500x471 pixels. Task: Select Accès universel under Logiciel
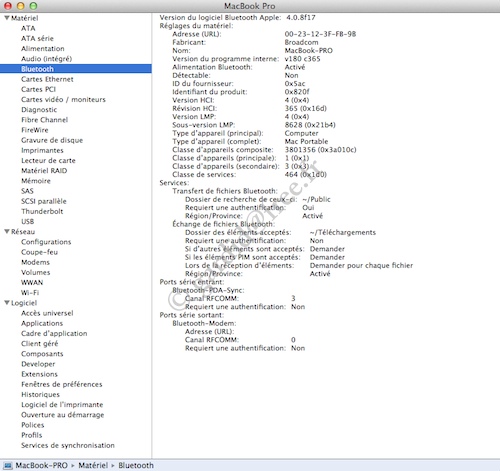pos(47,313)
